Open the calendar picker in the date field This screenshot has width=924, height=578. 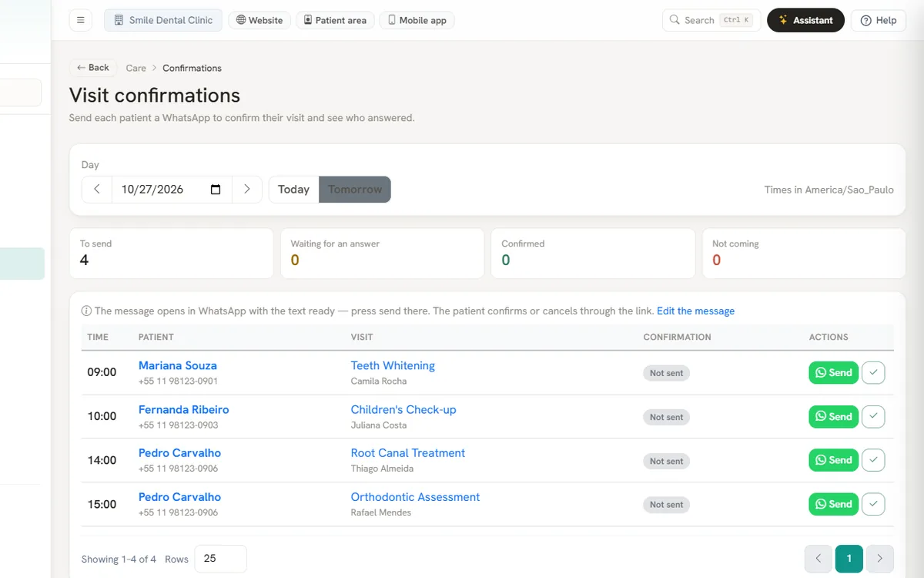click(216, 190)
